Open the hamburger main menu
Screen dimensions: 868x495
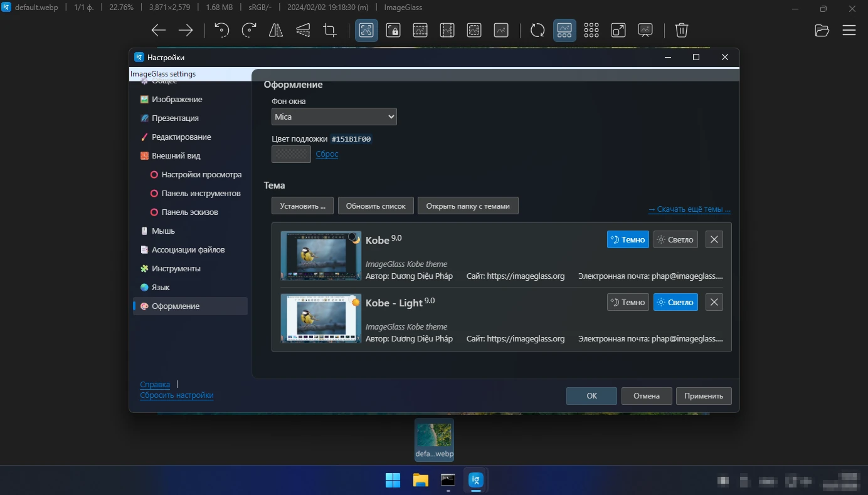(x=849, y=30)
